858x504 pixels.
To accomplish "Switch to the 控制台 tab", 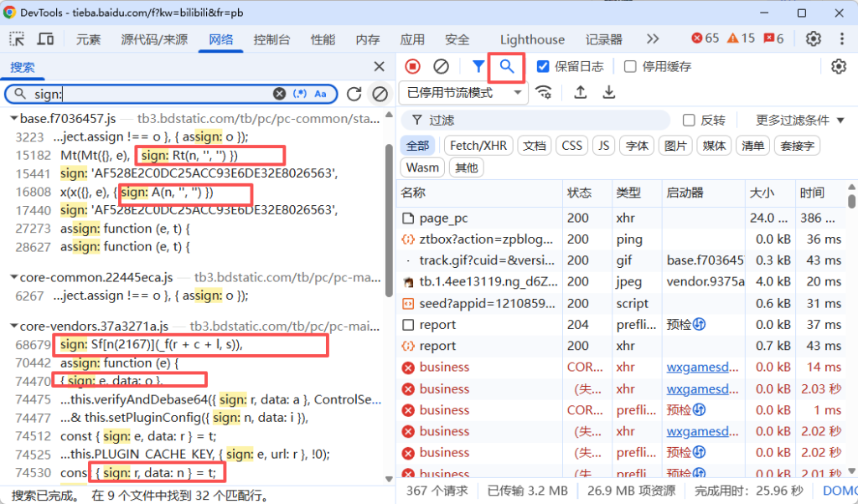I will (x=271, y=39).
